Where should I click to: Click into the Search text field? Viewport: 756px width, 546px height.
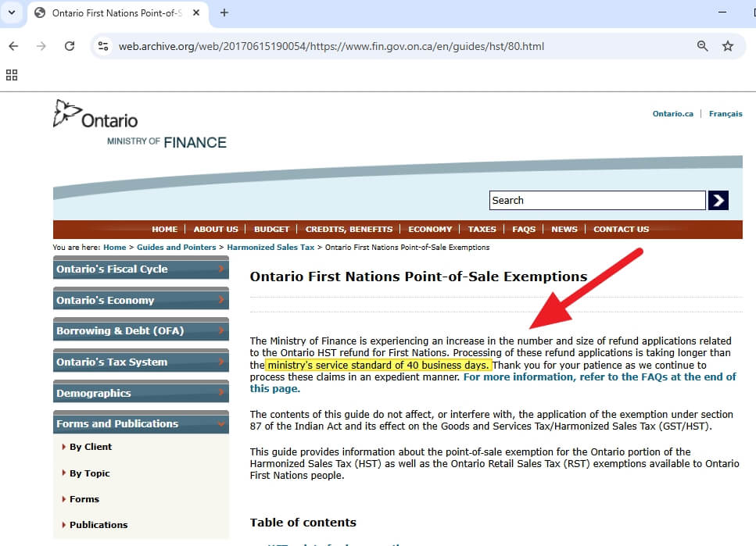pyautogui.click(x=597, y=201)
